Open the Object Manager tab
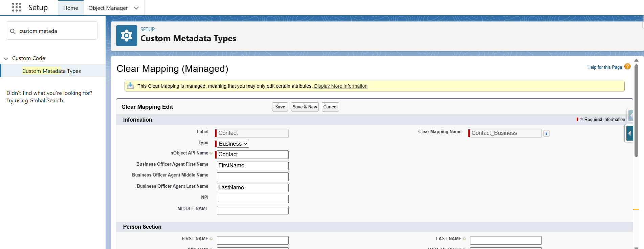Image resolution: width=644 pixels, height=249 pixels. (x=108, y=8)
